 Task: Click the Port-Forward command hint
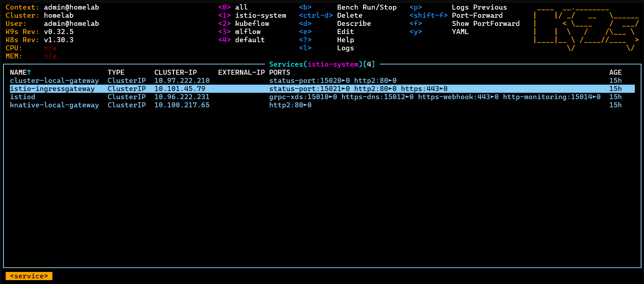point(478,16)
